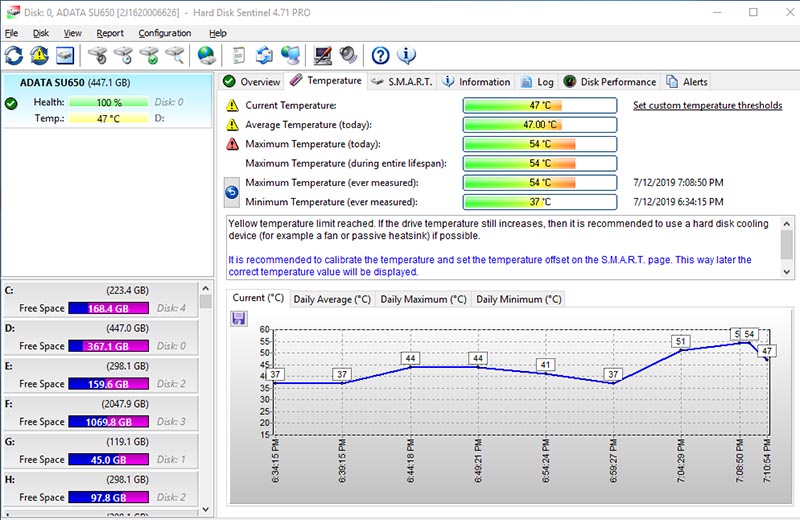
Task: Open the Configuration menu
Action: (x=165, y=33)
